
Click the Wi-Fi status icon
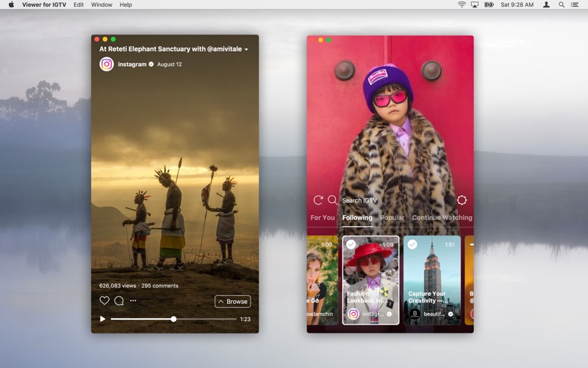pos(462,4)
